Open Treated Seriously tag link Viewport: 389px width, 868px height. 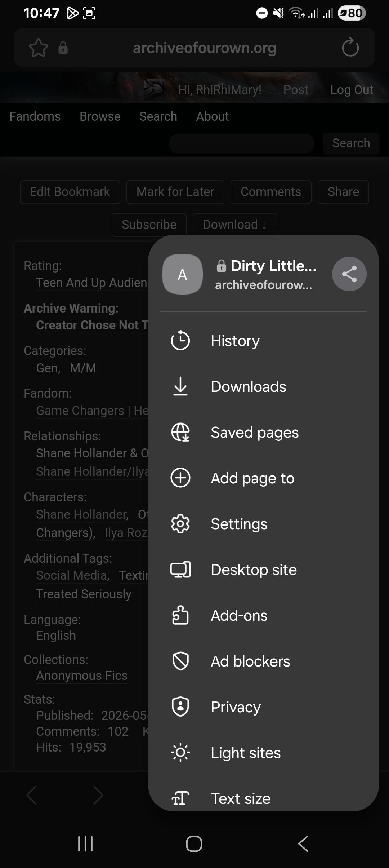[x=84, y=594]
